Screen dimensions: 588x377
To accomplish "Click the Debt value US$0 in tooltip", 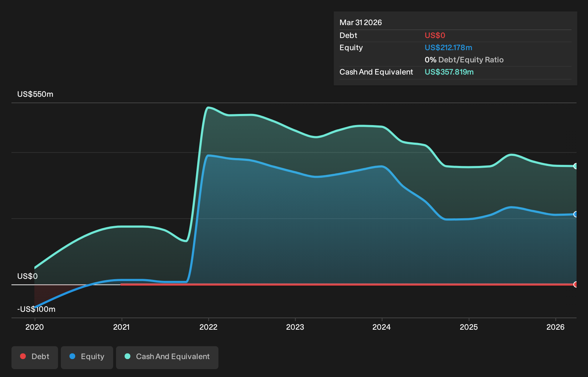I will (x=435, y=35).
